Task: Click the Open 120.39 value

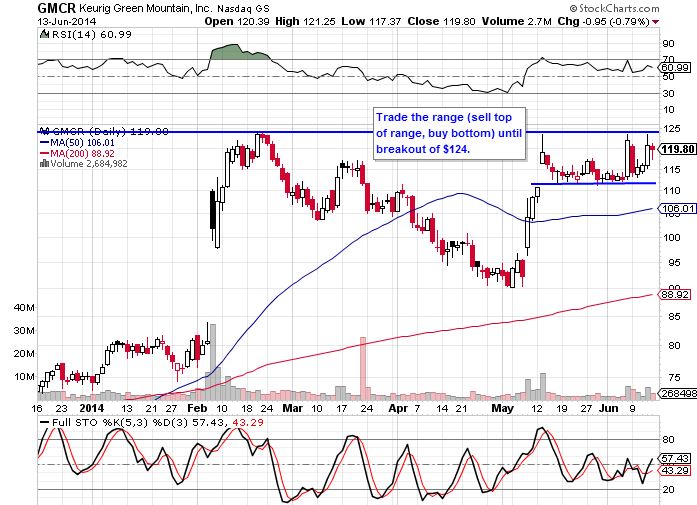Action: 237,21
